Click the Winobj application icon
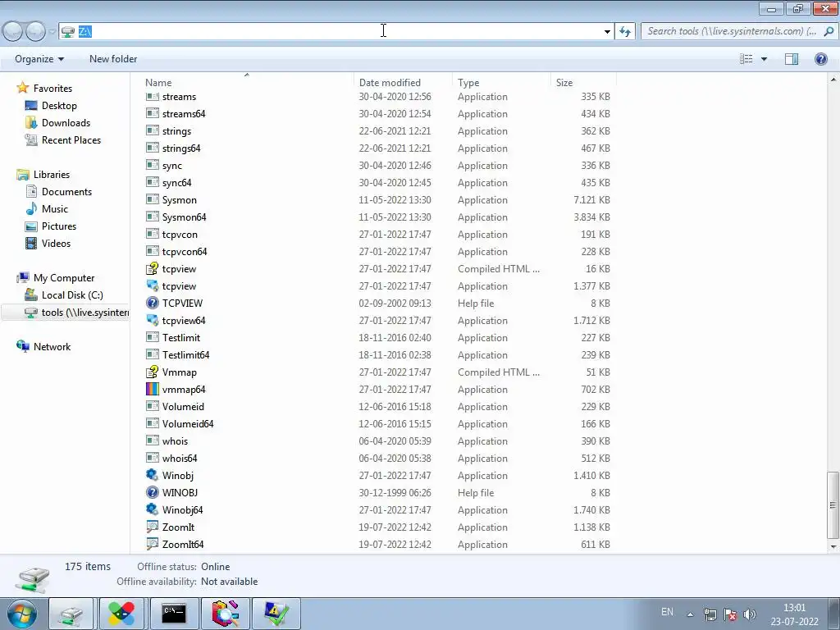Screen dimensions: 840x630 [153, 476]
